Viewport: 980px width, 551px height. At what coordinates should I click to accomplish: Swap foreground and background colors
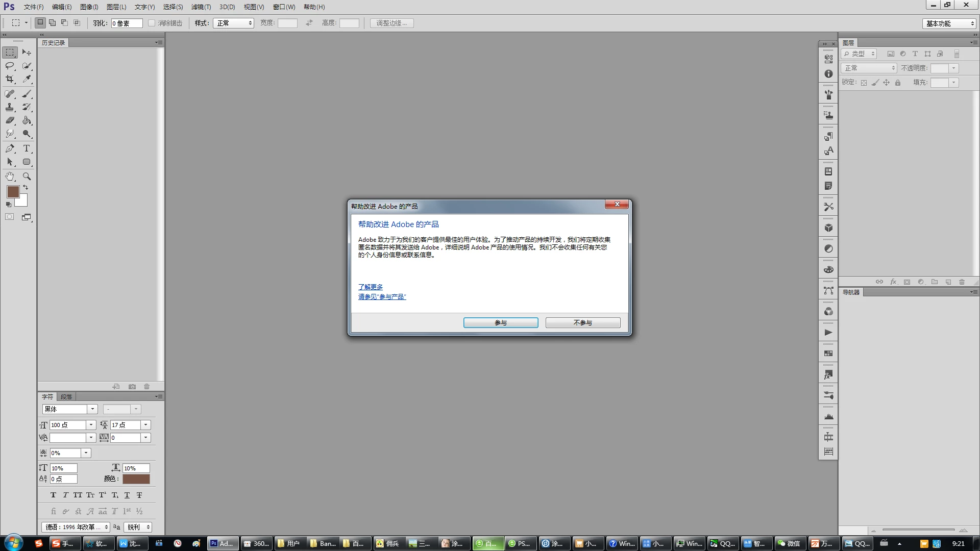click(26, 188)
